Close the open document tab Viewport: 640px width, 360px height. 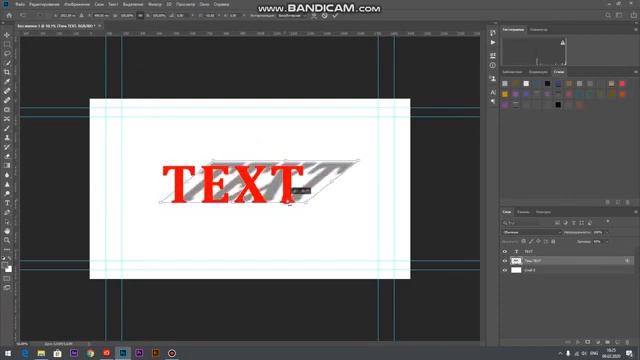pos(100,26)
